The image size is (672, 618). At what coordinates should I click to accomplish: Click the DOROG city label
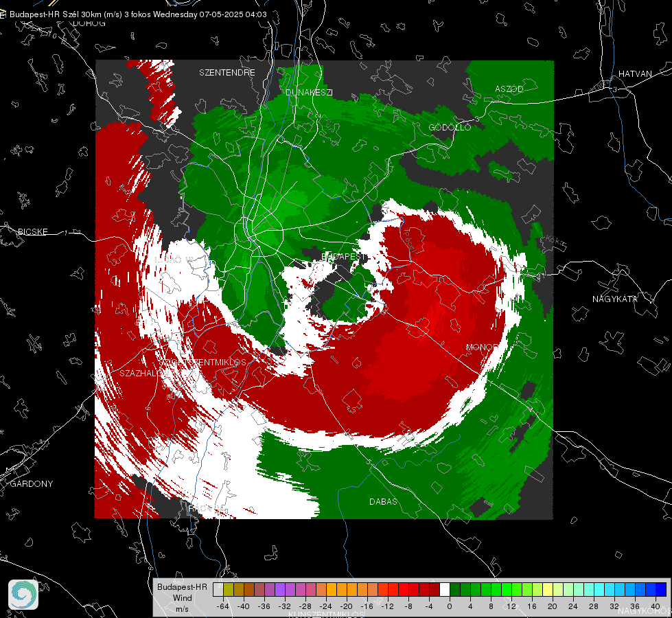coord(89,23)
